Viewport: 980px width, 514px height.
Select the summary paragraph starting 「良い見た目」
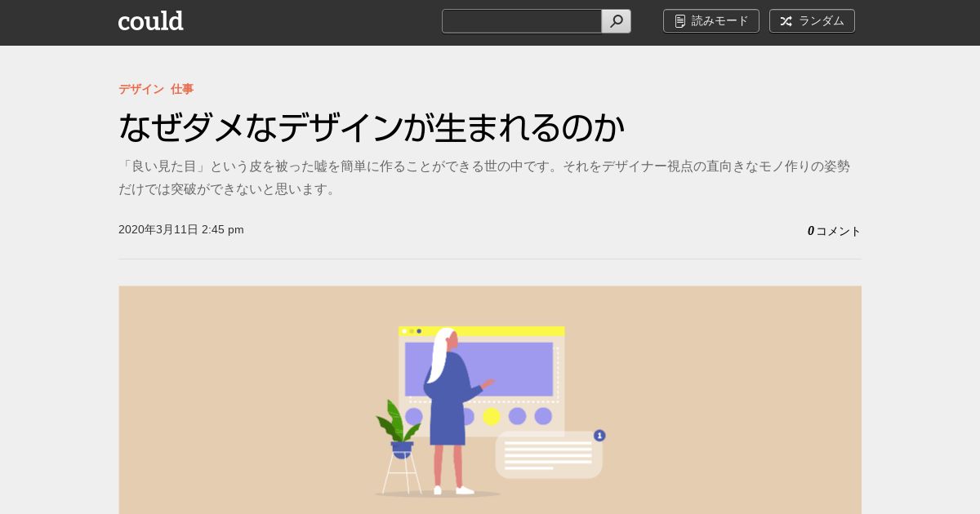pos(484,178)
